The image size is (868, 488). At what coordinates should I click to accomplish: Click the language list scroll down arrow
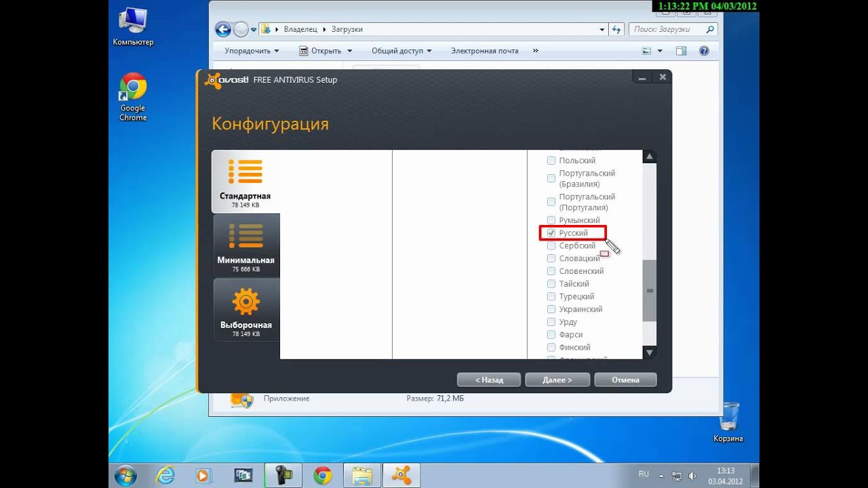(x=650, y=352)
